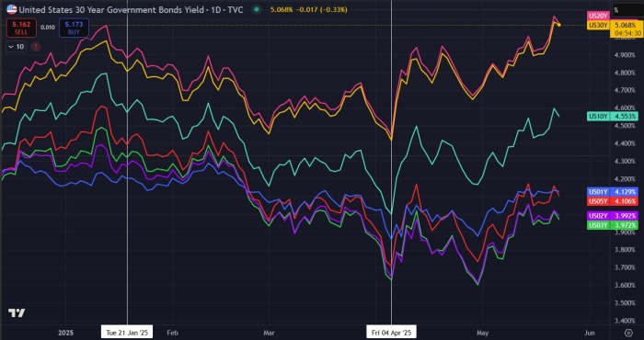The image size is (644, 340).
Task: Click the TradingView logo in chart corner
Action: pos(17,313)
